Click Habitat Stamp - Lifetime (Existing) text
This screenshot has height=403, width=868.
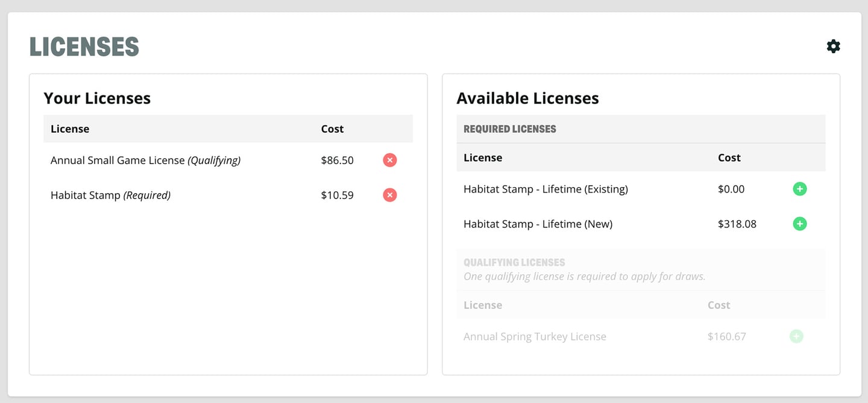[x=546, y=189]
